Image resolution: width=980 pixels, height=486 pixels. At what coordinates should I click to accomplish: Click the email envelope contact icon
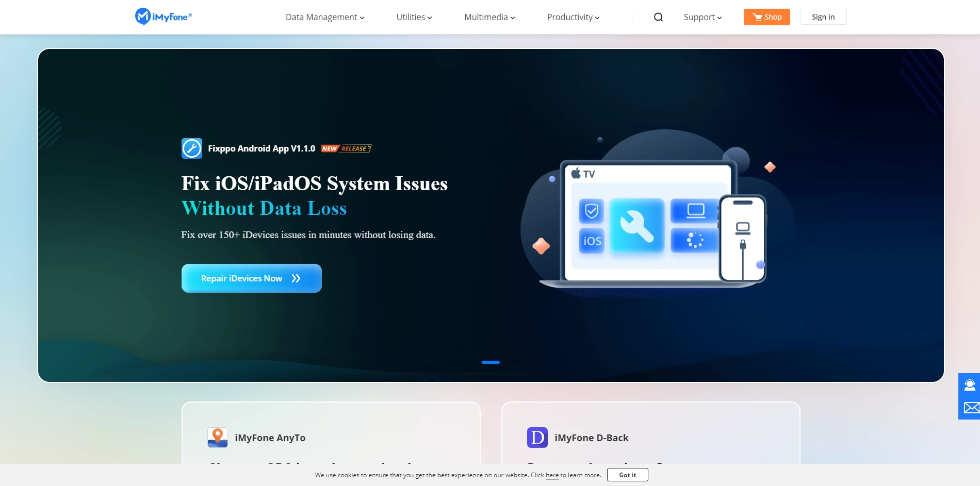971,408
